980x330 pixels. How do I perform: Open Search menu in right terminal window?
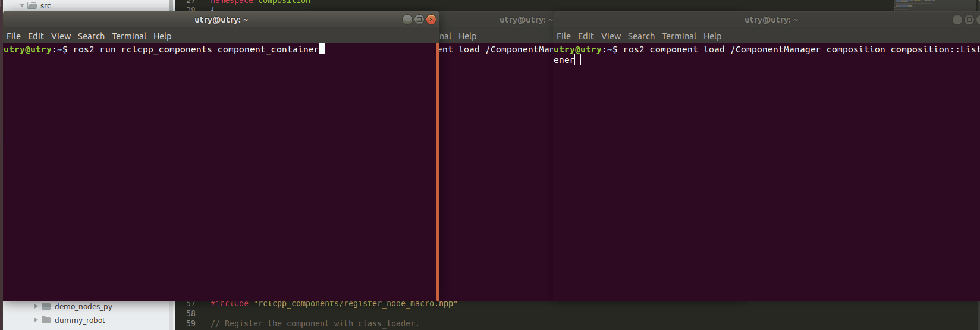coord(641,36)
